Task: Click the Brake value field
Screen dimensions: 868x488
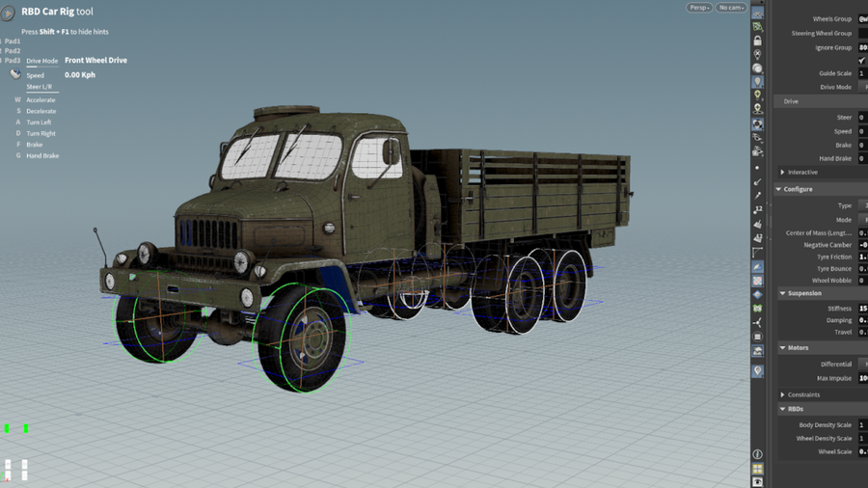Action: pos(863,145)
